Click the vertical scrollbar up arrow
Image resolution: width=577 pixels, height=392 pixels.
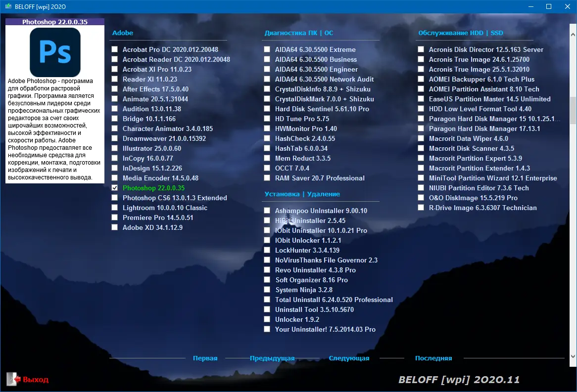[573, 35]
